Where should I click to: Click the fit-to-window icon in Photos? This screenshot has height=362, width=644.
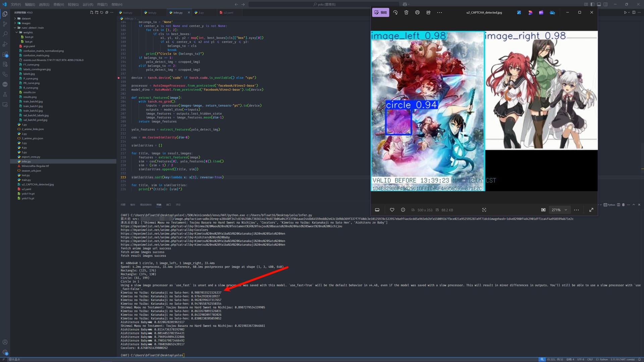(x=543, y=210)
